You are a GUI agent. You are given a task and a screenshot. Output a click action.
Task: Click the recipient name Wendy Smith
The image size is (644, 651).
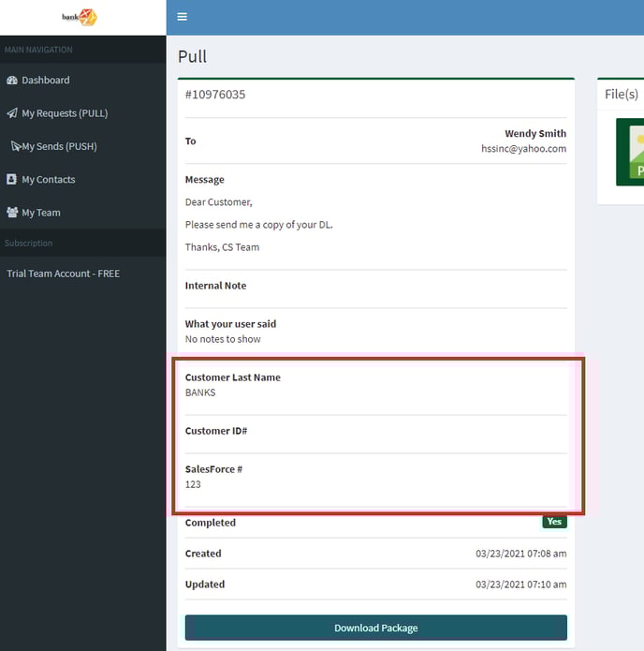[534, 134]
